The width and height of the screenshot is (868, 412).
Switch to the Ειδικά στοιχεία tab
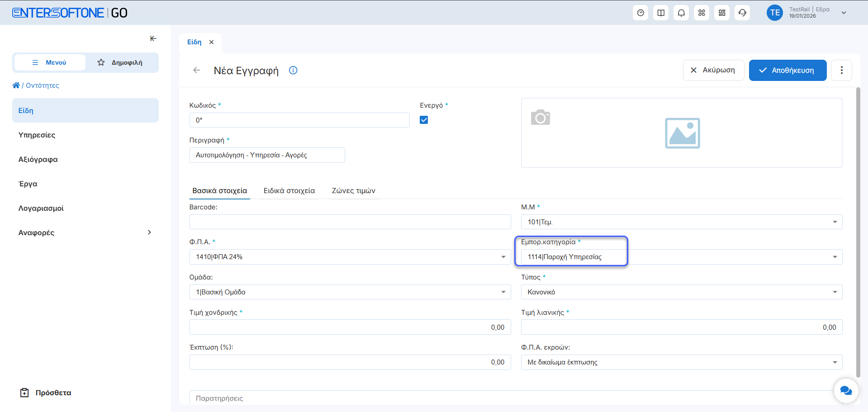pos(289,191)
